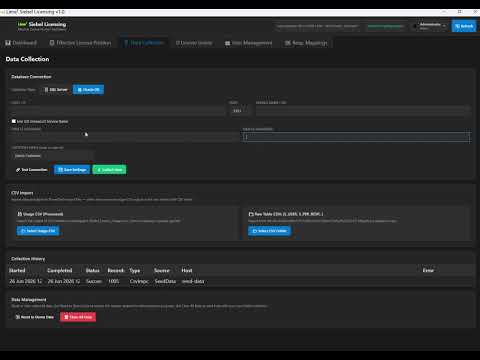This screenshot has height=360, width=480.
Task: Click the Test Connection button
Action: [32, 170]
